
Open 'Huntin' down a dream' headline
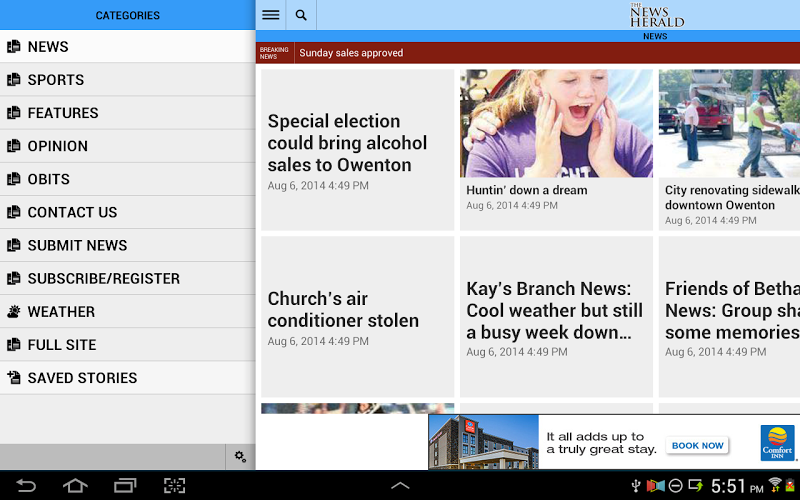coord(527,190)
